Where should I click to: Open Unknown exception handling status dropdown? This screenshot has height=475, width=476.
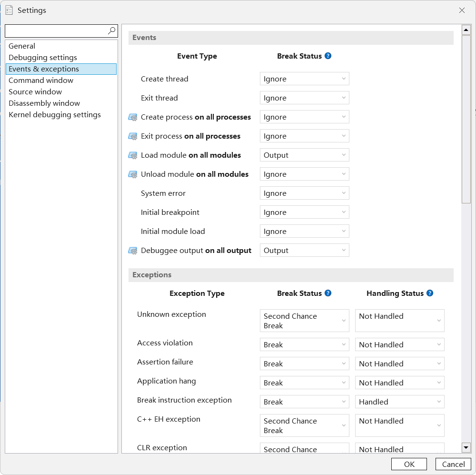400,321
